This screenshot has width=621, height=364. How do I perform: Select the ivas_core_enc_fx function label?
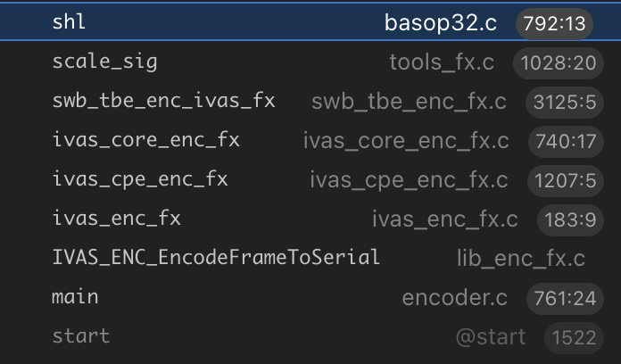point(145,140)
